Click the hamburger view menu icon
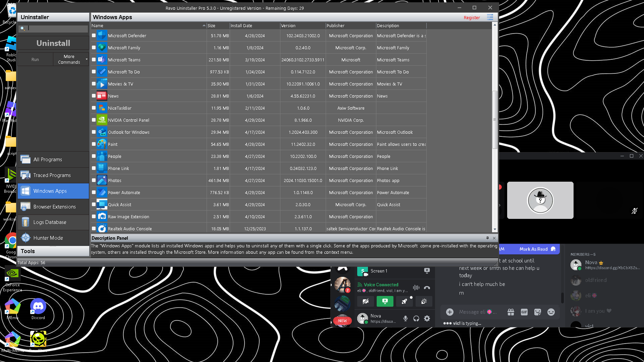This screenshot has height=362, width=644. coord(490,17)
